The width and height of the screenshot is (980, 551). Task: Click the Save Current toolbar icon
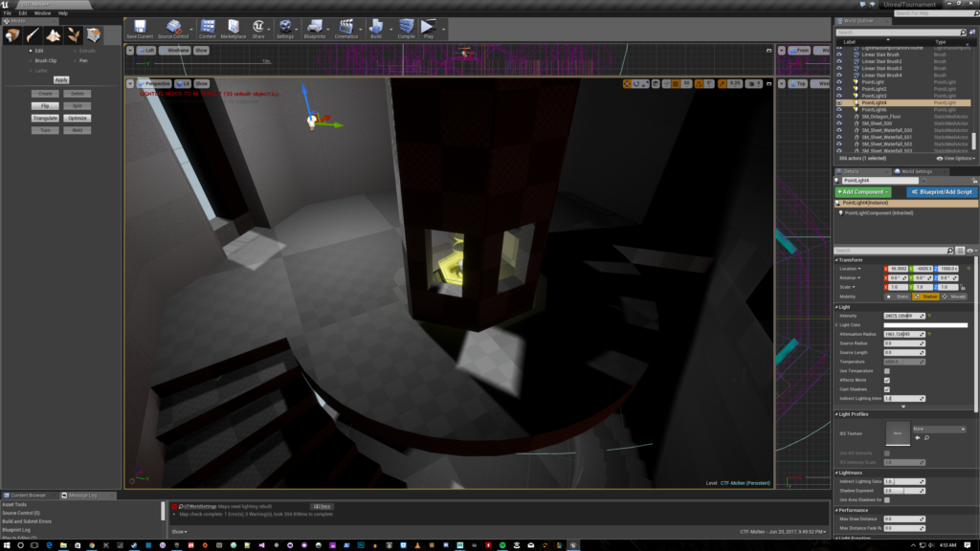click(x=140, y=28)
